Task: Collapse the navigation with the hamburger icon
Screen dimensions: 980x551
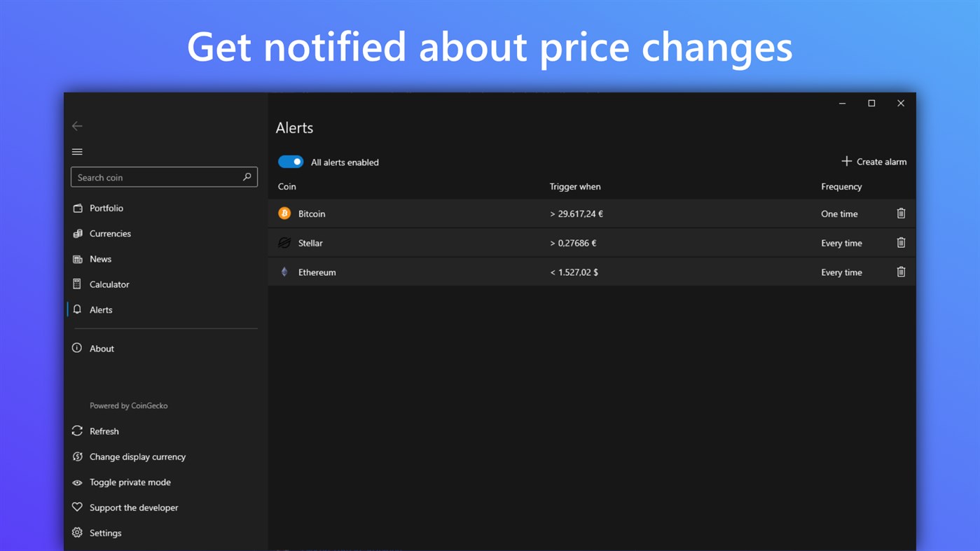Action: pos(77,151)
